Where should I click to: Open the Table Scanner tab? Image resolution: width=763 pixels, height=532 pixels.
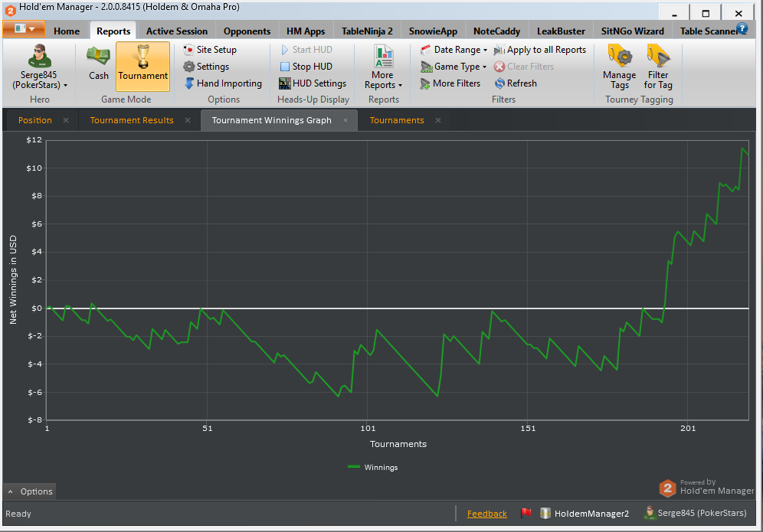707,31
